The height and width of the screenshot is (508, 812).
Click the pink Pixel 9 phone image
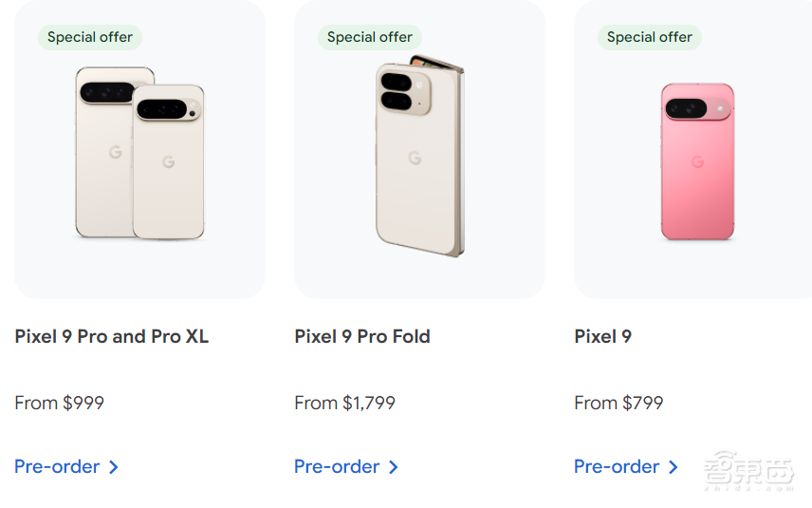click(x=697, y=161)
